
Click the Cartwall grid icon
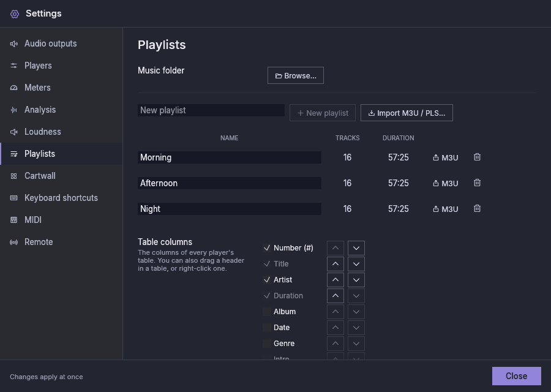coord(13,176)
